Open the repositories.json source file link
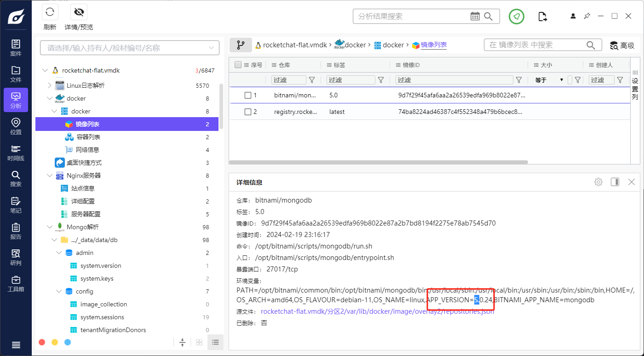The image size is (644, 356). click(x=377, y=311)
